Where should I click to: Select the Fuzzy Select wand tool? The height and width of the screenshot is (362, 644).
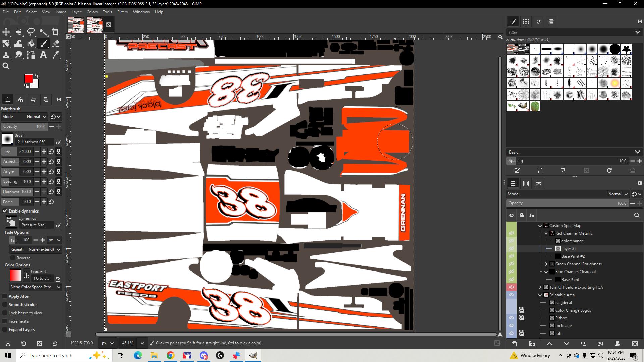pyautogui.click(x=44, y=32)
